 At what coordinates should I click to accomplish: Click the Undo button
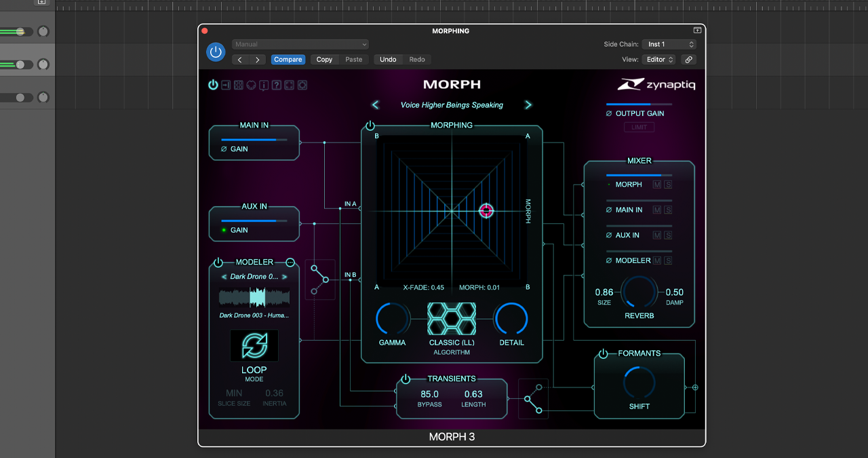(x=388, y=60)
